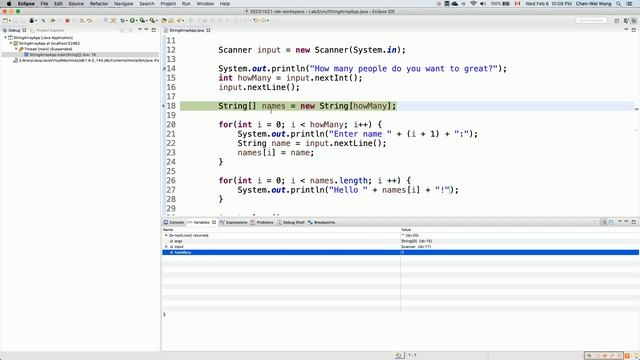Click the red Terminate button

pyautogui.click(x=67, y=20)
